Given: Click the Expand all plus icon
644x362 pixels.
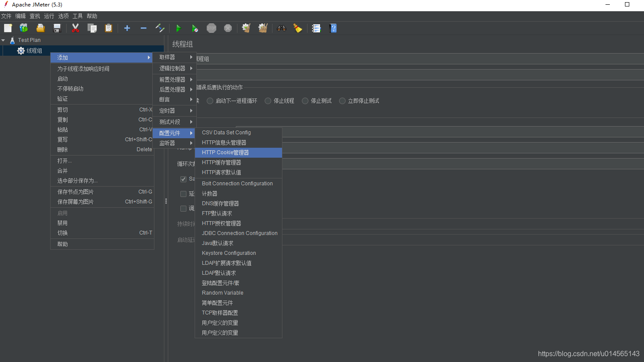Looking at the screenshot, I should coord(127,28).
